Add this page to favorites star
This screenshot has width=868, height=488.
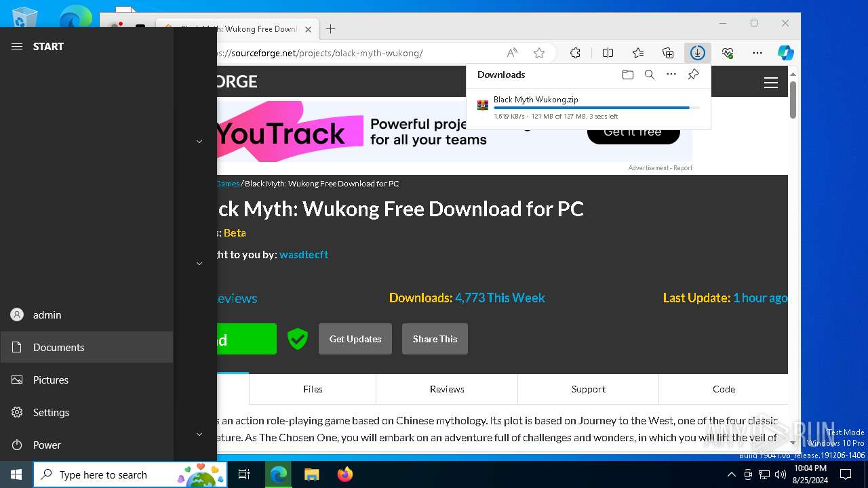click(x=539, y=53)
